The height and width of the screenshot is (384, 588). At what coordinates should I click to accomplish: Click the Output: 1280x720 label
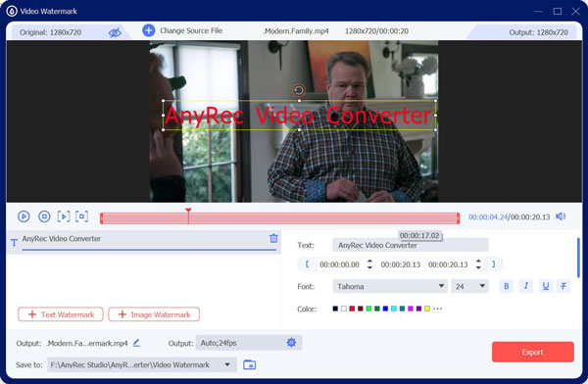[538, 32]
